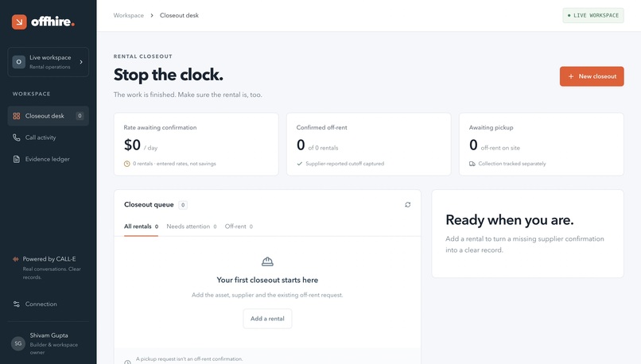This screenshot has height=364, width=641.
Task: Open the Shivam Gupta profile entry
Action: pyautogui.click(x=49, y=343)
